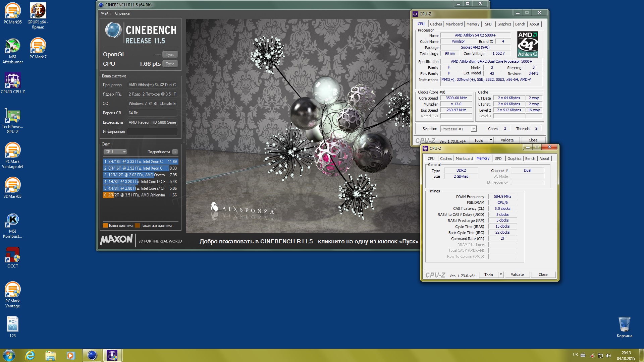Image resolution: width=644 pixels, height=362 pixels.
Task: Click the network tray icon
Action: (x=600, y=356)
